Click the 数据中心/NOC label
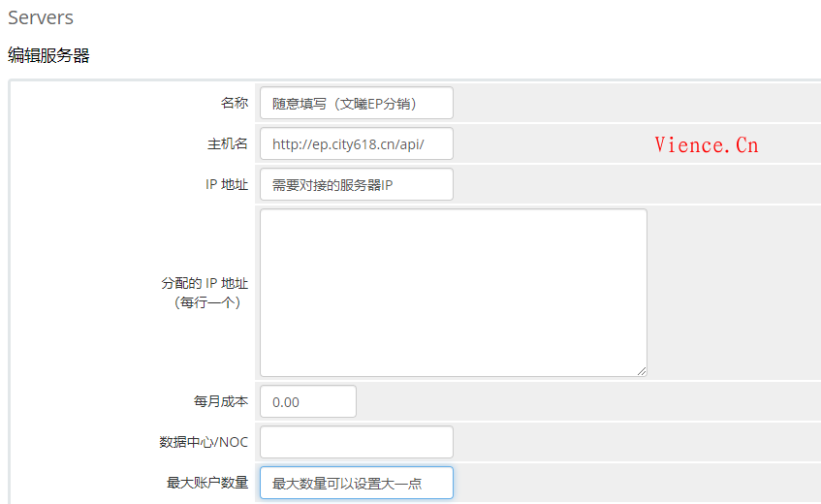The image size is (821, 504). click(x=204, y=442)
